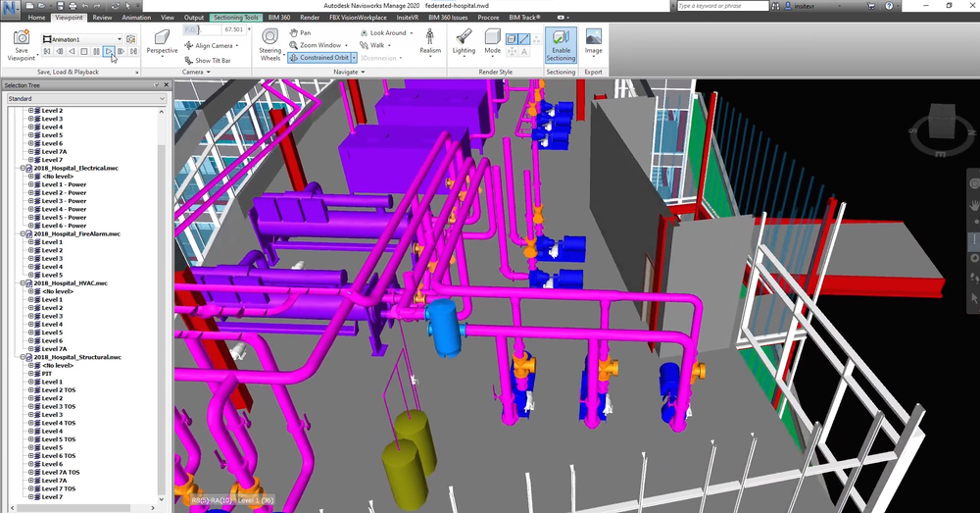Viewport: 980px width, 513px height.
Task: Step the animation forward one frame
Action: (x=121, y=51)
